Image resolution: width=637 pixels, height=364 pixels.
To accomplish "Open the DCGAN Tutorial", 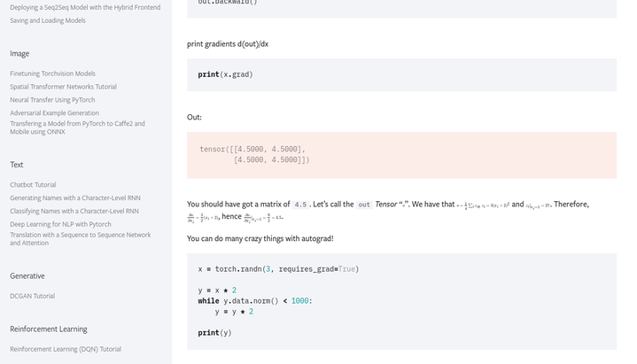I will pyautogui.click(x=32, y=296).
